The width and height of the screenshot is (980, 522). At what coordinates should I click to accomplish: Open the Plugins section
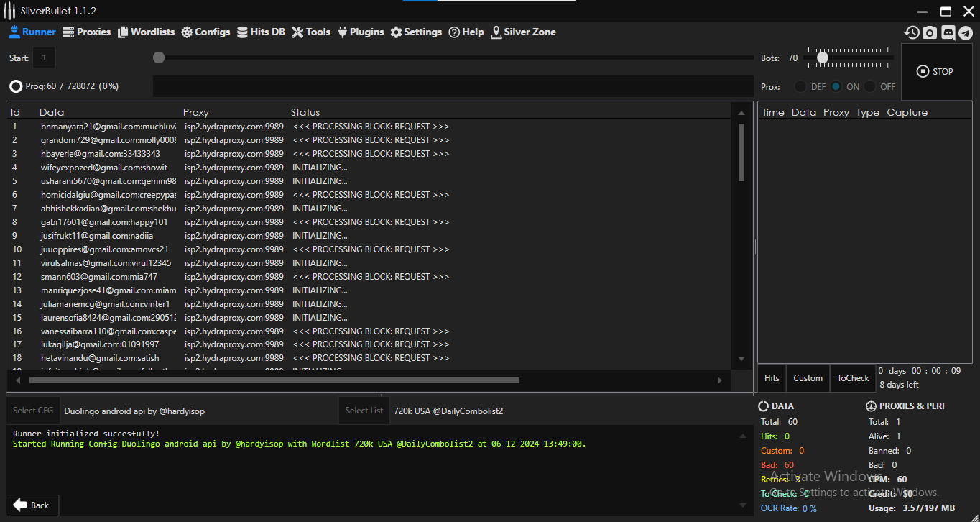[x=361, y=32]
